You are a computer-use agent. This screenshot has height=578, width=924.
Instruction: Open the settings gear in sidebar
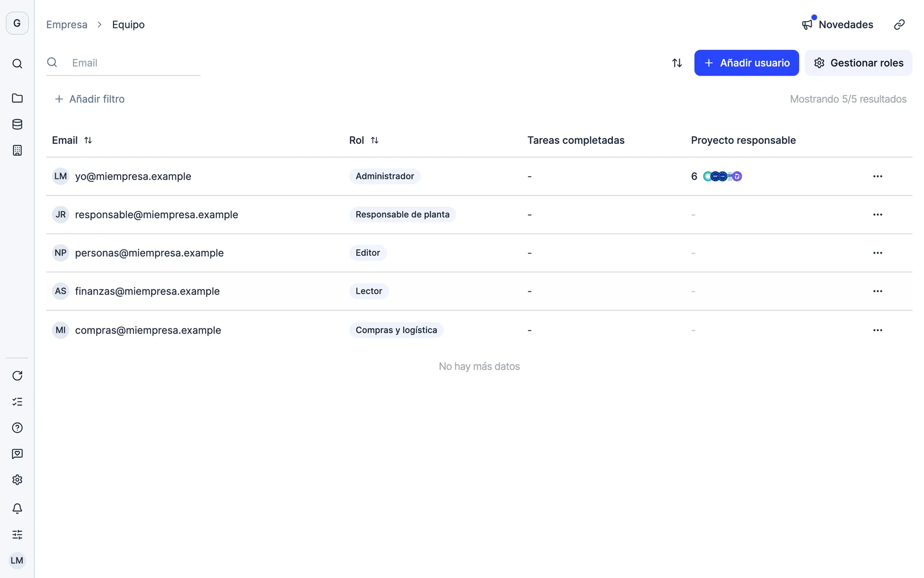pos(17,480)
